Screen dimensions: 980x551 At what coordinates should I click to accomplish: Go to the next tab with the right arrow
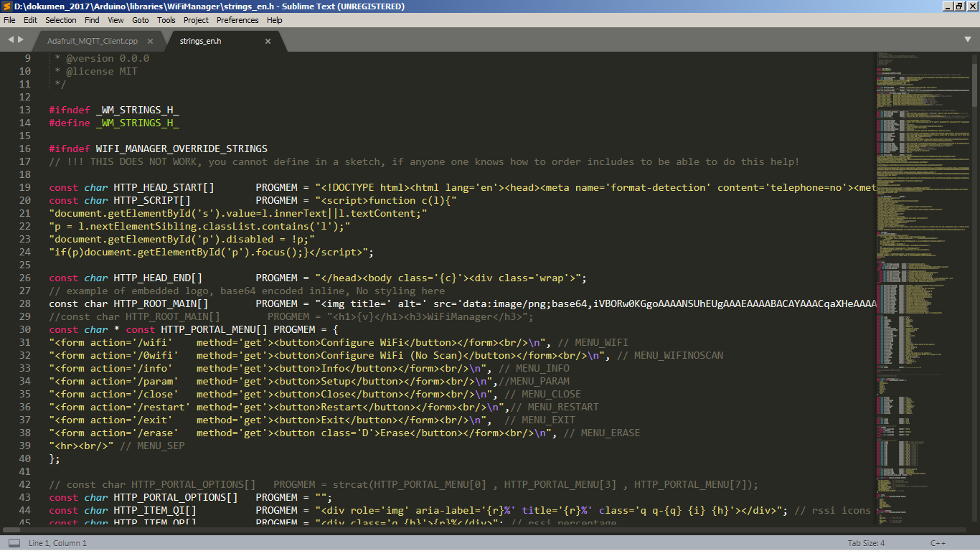click(x=21, y=39)
